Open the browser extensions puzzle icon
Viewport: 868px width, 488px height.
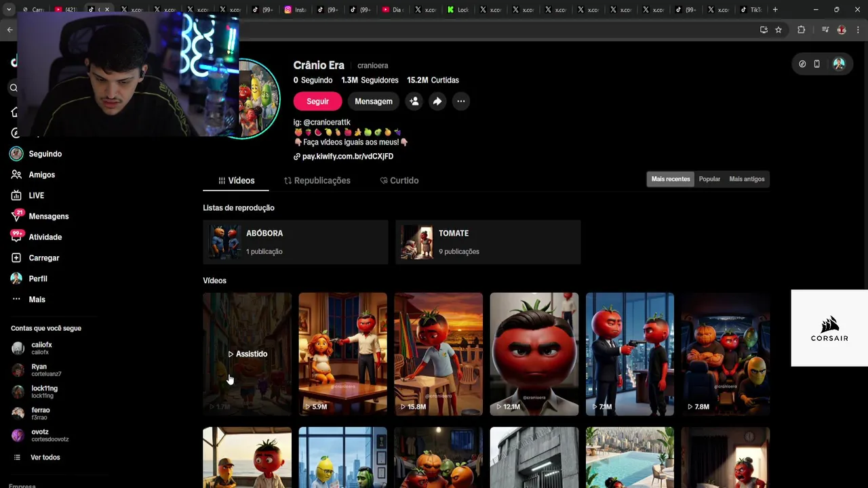pos(802,30)
